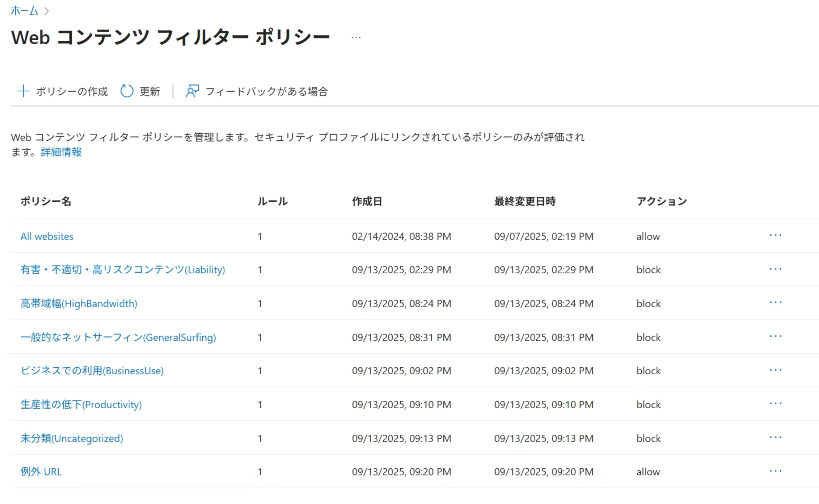Click the circular 更新 refresh icon
The width and height of the screenshot is (819, 504).
pyautogui.click(x=127, y=91)
